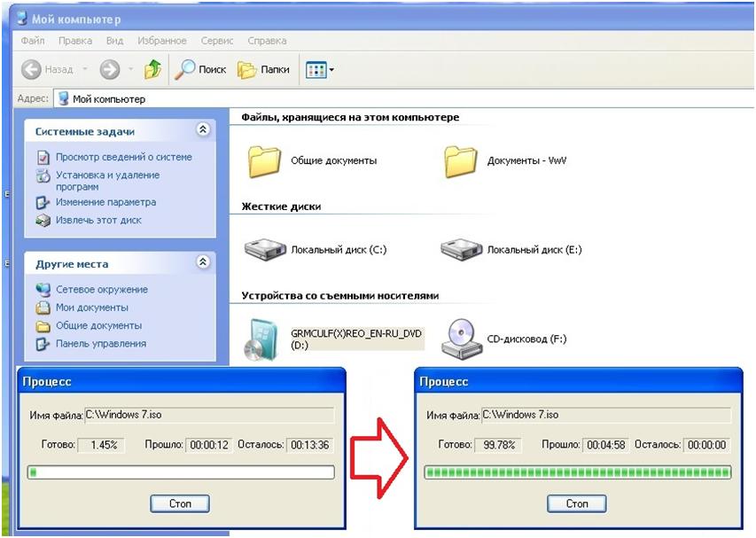This screenshot has height=538, width=756.
Task: Expand the Views dropdown arrow
Action: click(331, 70)
